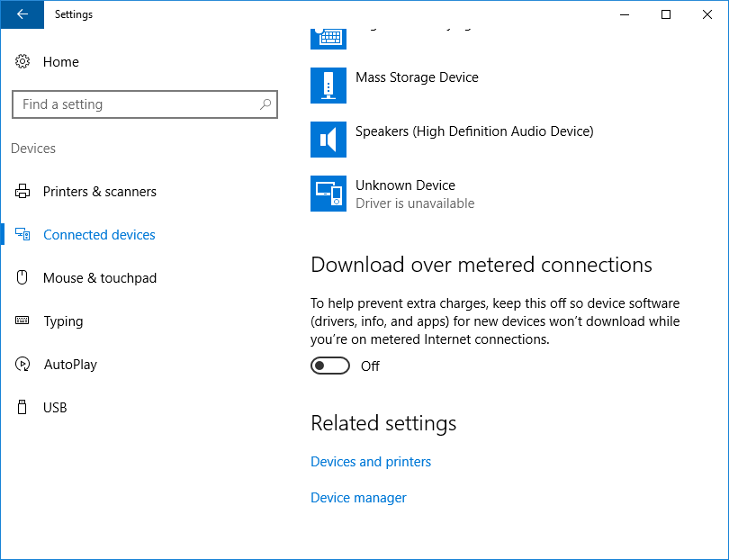
Task: Click the AutoPlay icon in sidebar
Action: point(22,365)
